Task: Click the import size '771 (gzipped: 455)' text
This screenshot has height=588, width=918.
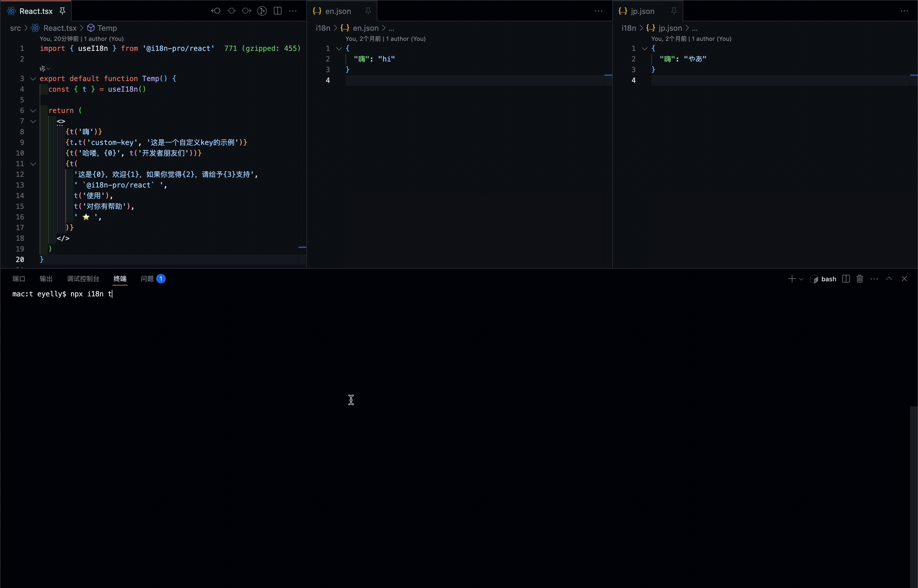Action: (x=262, y=49)
